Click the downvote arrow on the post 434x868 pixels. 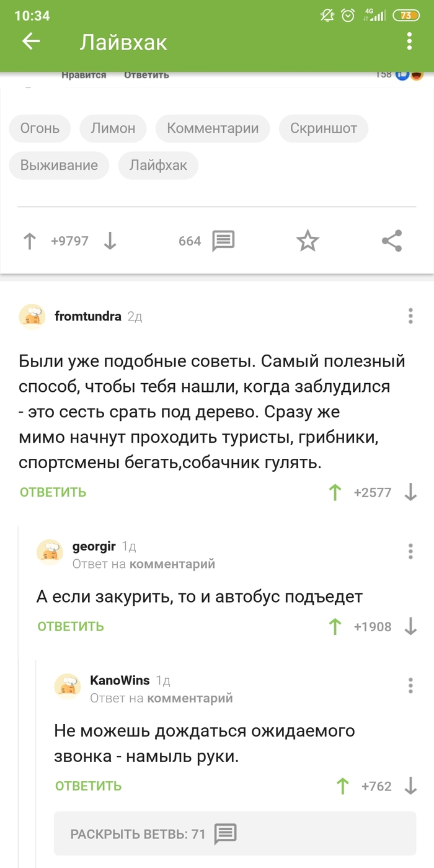[110, 241]
